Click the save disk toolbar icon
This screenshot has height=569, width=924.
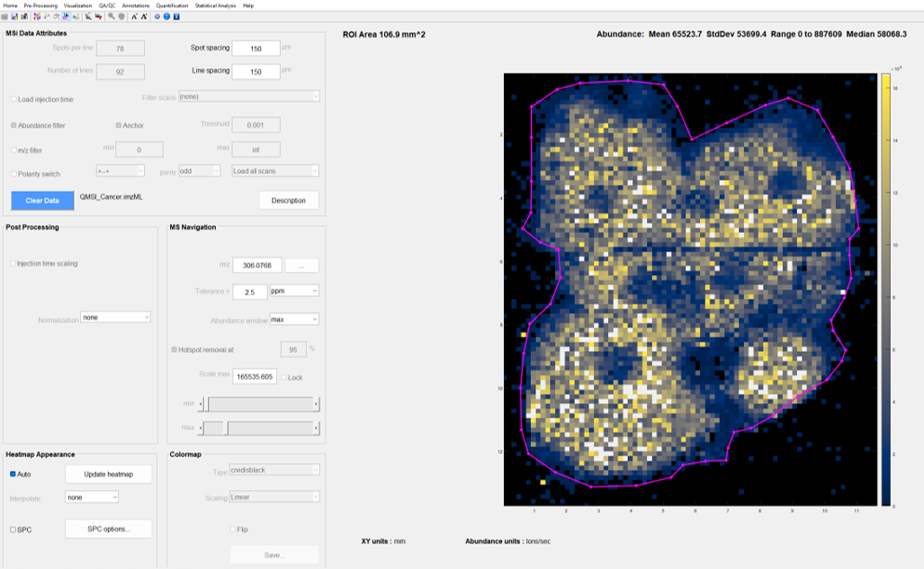point(14,16)
